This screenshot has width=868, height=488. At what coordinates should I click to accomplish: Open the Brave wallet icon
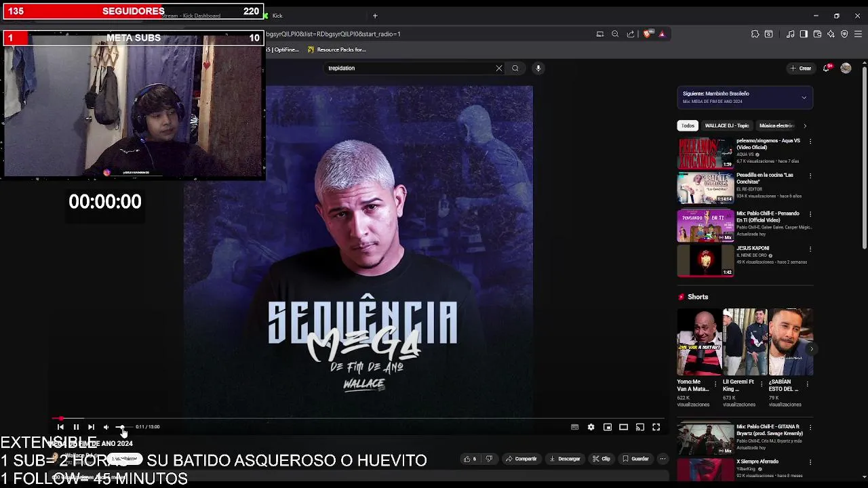(817, 34)
